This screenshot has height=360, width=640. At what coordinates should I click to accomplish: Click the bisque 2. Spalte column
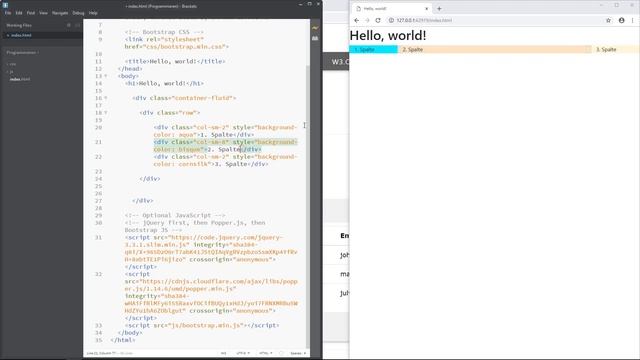tap(495, 49)
